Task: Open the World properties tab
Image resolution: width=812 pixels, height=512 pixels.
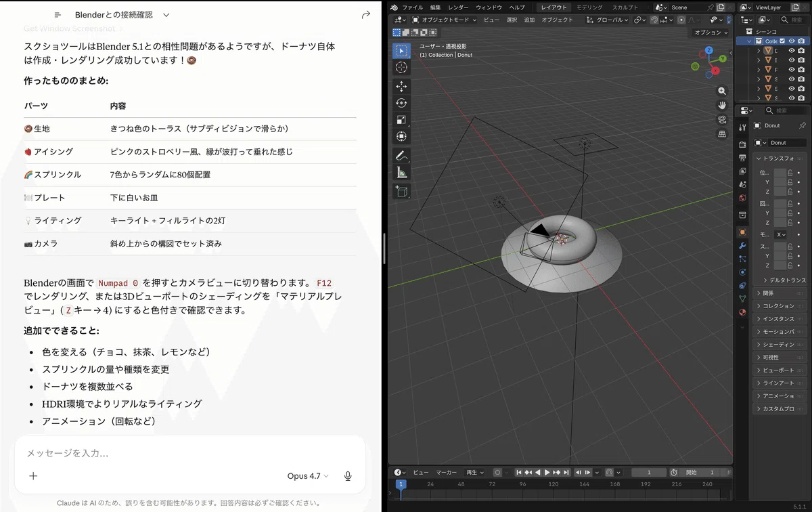Action: 742,198
